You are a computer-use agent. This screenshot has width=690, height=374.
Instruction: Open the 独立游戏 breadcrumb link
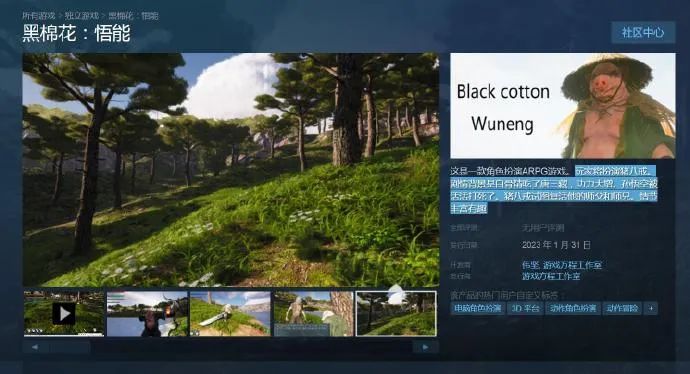[x=82, y=16]
